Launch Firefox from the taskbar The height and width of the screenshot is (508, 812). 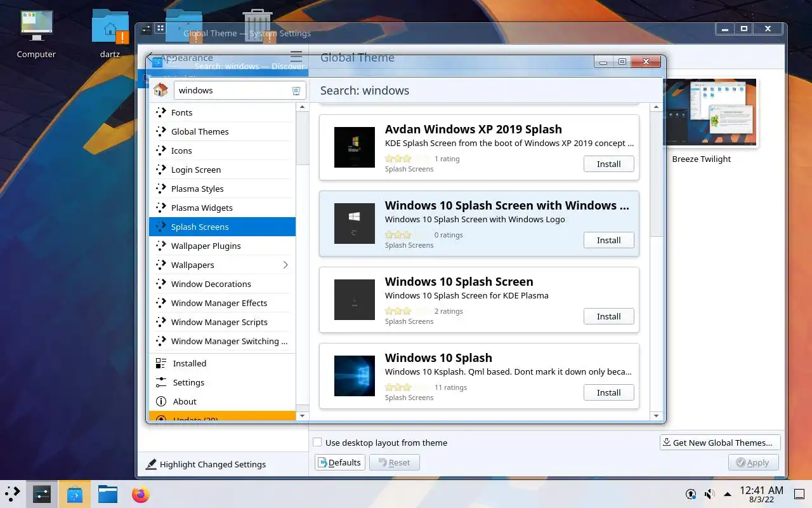tap(141, 493)
